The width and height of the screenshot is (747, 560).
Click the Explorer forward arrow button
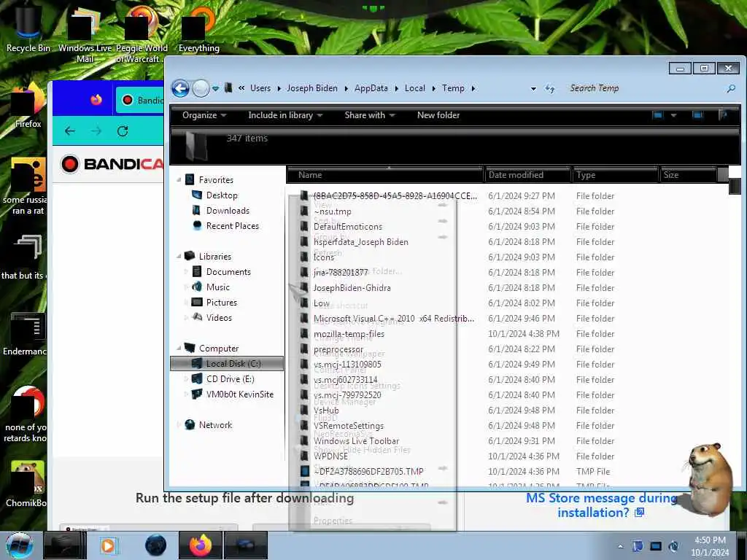(x=201, y=88)
